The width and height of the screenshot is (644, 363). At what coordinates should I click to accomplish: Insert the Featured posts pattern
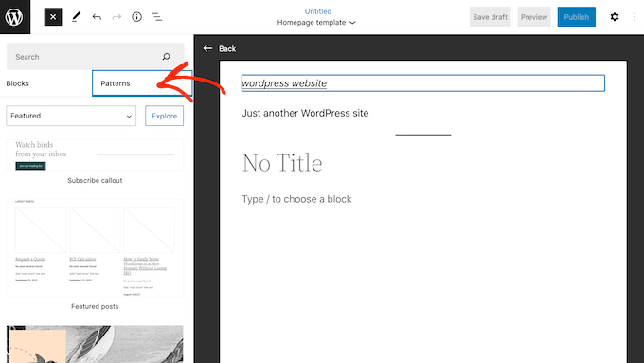pyautogui.click(x=95, y=248)
